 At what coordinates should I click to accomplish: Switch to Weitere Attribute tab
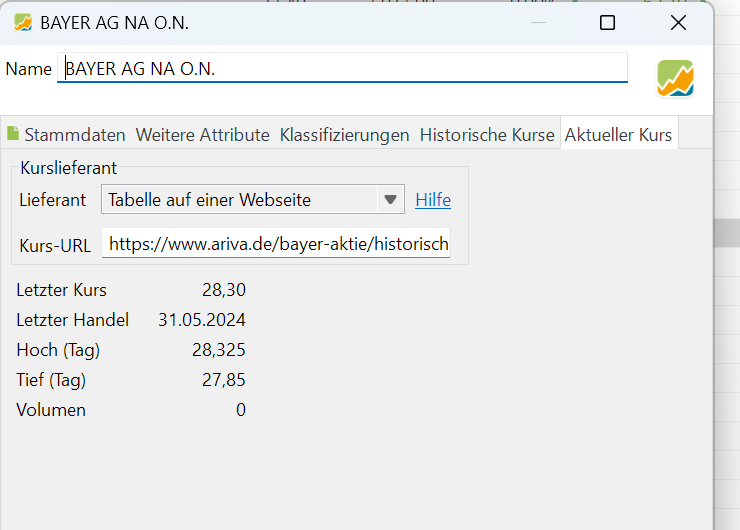pyautogui.click(x=202, y=135)
